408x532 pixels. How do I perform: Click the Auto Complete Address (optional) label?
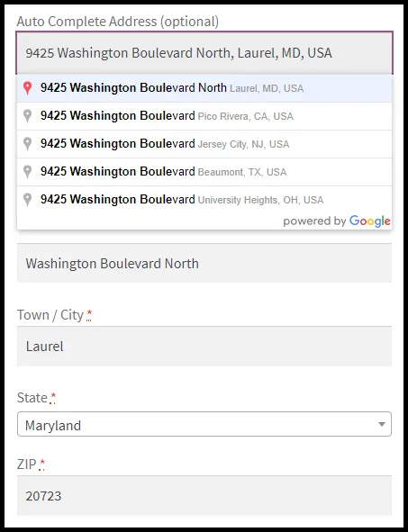[118, 22]
